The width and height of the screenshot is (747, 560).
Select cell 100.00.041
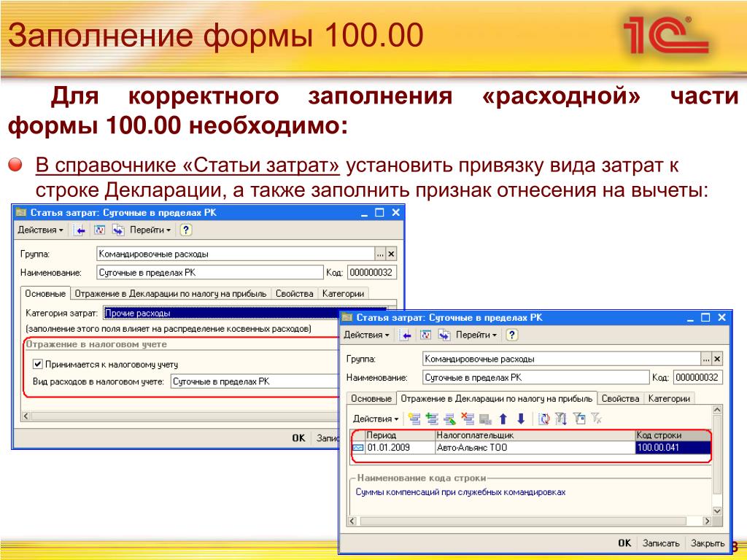673,448
